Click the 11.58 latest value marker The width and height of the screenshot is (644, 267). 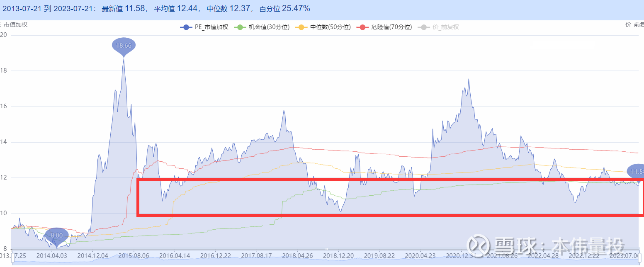[x=637, y=171]
